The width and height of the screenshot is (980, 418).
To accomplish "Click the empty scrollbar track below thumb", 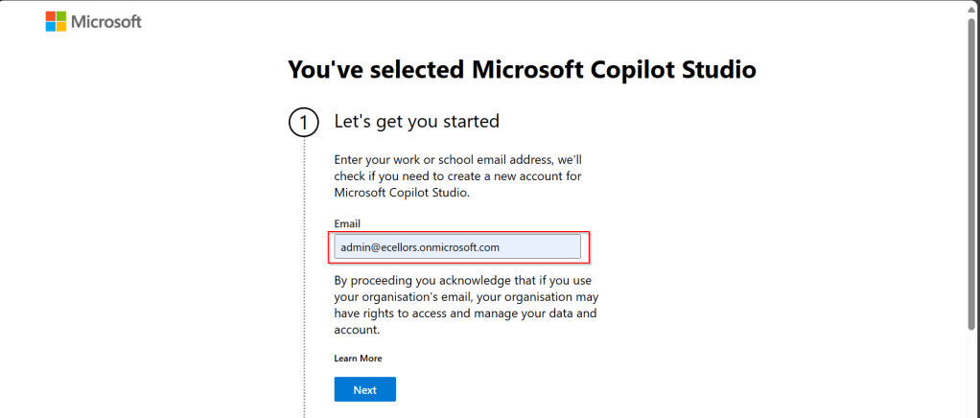I will (x=972, y=374).
